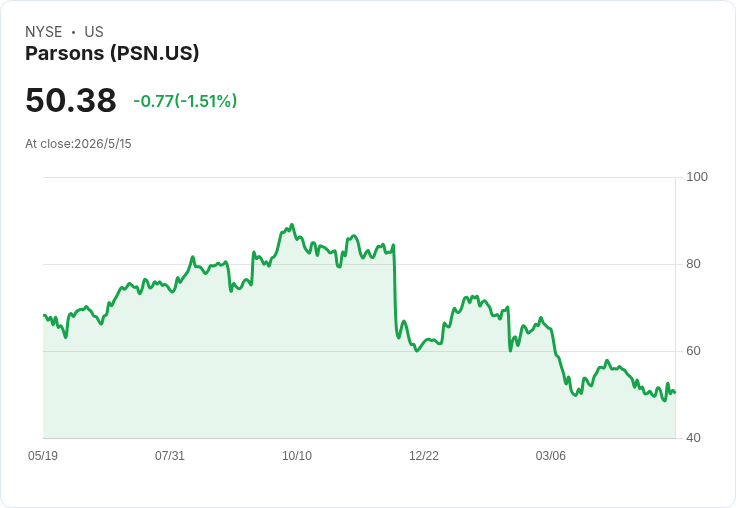Click the At close:2026/5/15 date text
The width and height of the screenshot is (736, 508).
tap(78, 144)
